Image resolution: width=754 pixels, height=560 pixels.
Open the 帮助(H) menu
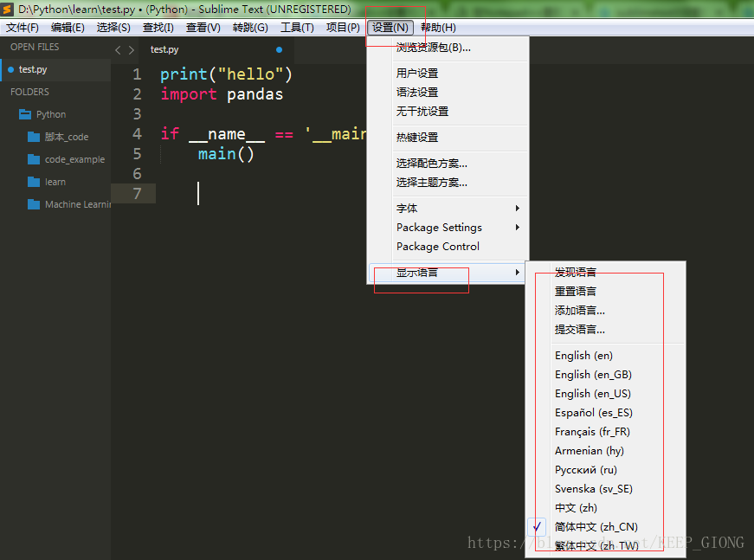(438, 28)
